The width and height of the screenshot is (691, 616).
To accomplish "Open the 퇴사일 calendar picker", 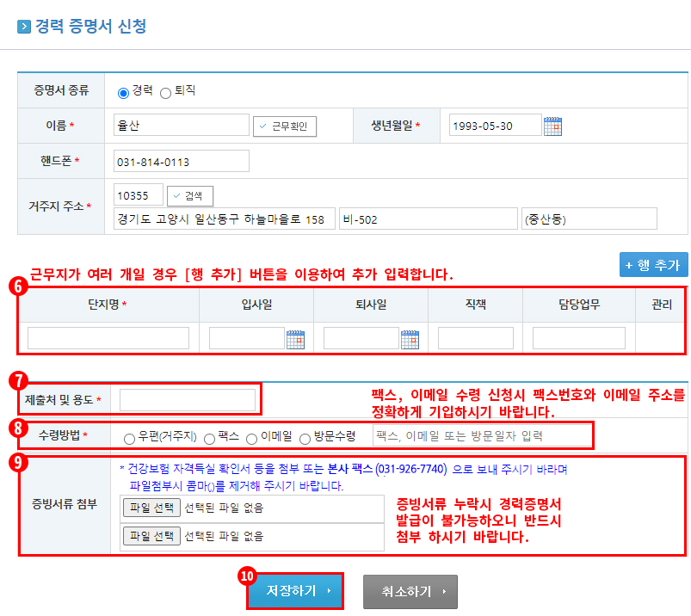I will tap(410, 340).
